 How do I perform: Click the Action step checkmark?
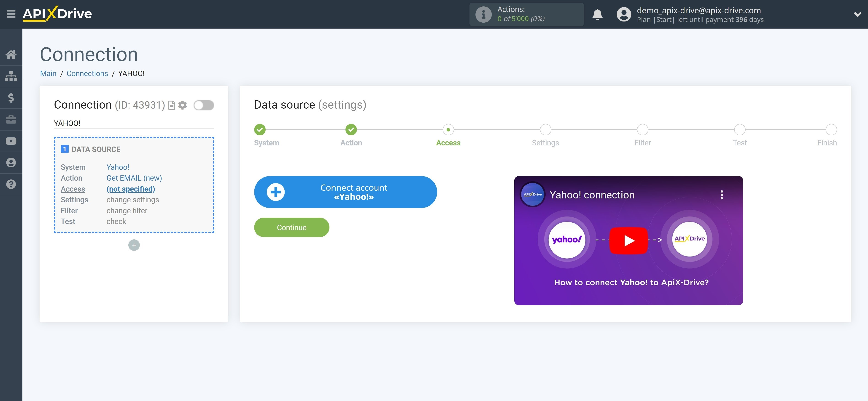click(x=351, y=130)
